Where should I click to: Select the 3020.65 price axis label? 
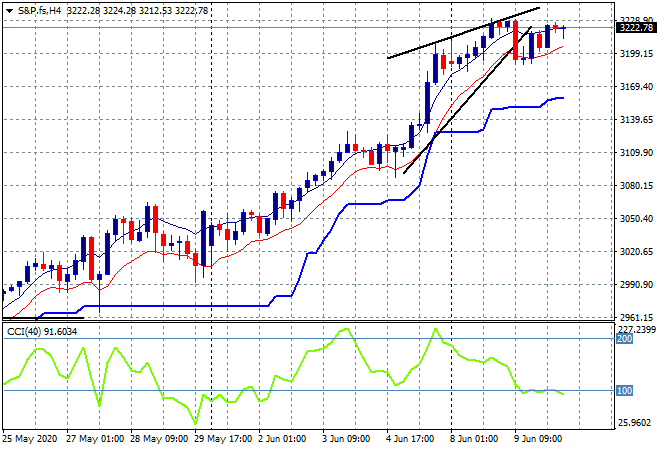636,251
